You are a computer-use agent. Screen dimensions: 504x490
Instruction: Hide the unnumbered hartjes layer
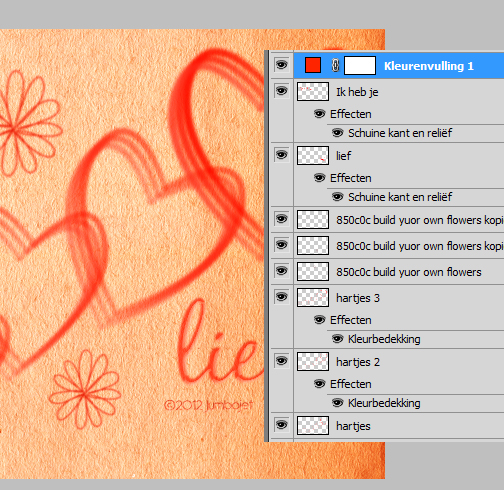281,425
